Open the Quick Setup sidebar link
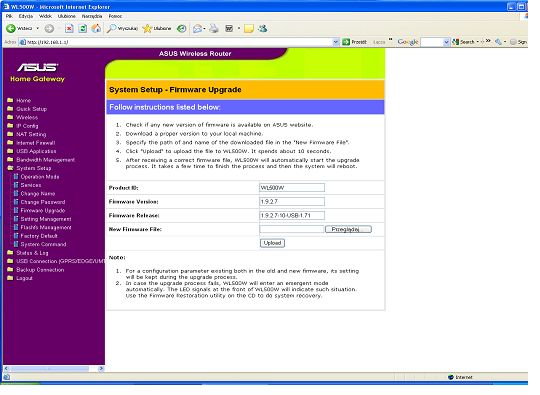 pos(31,109)
